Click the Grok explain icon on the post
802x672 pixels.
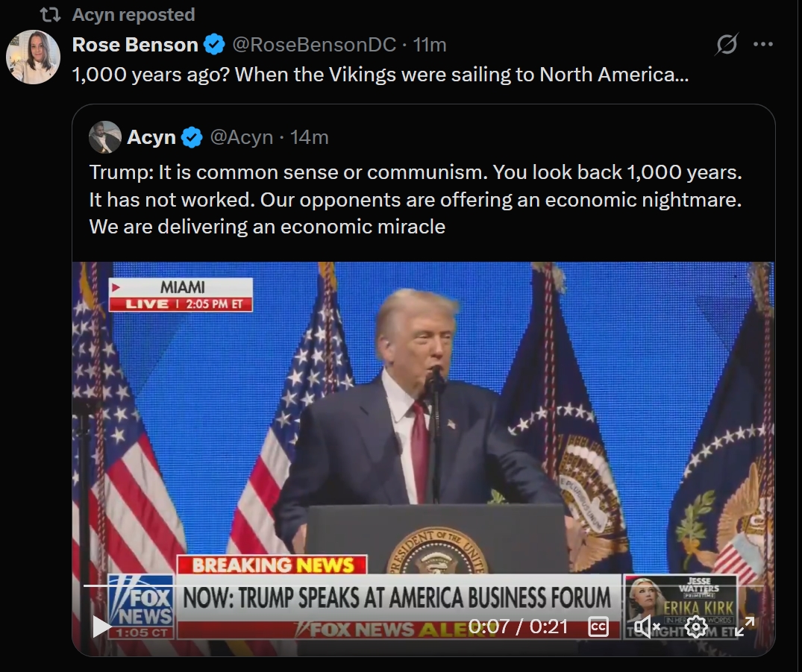[727, 45]
